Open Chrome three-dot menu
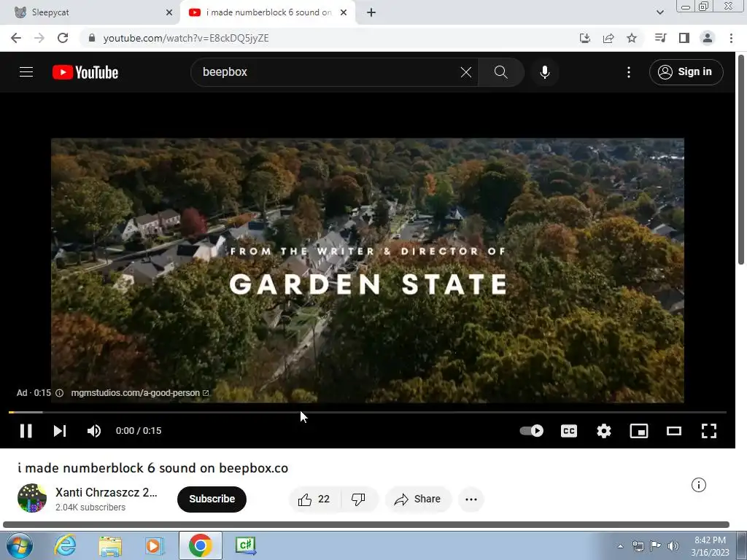This screenshot has width=747, height=560. coord(731,38)
